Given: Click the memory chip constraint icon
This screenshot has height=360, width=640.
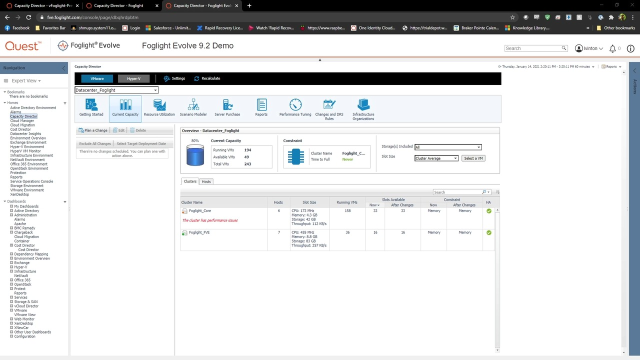Looking at the screenshot, I should click(x=296, y=157).
